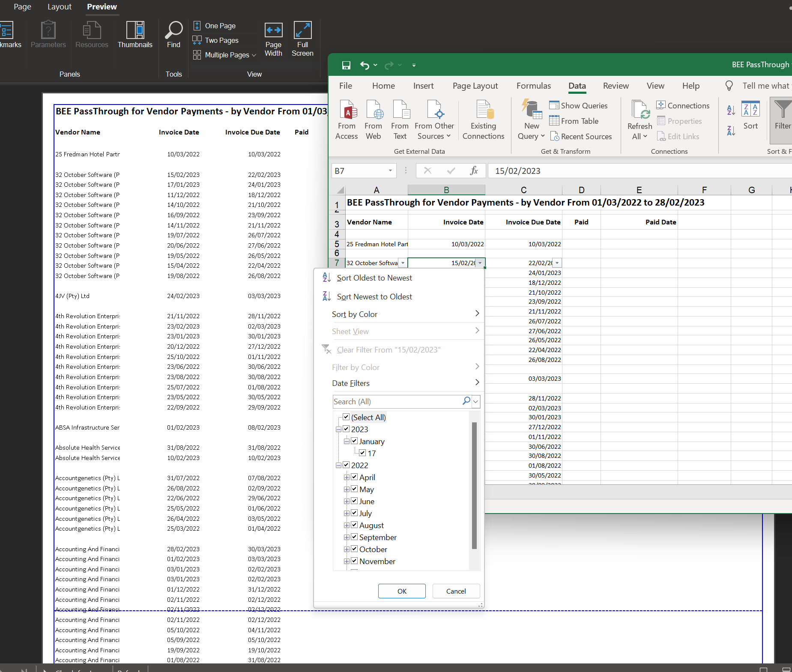Uncheck the September checkbox
Screen dimensions: 792x672
(x=354, y=537)
